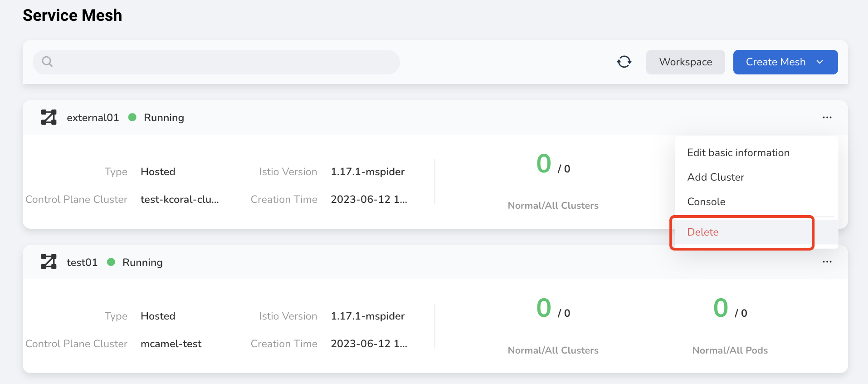
Task: Click external01 green status dot
Action: pyautogui.click(x=132, y=117)
